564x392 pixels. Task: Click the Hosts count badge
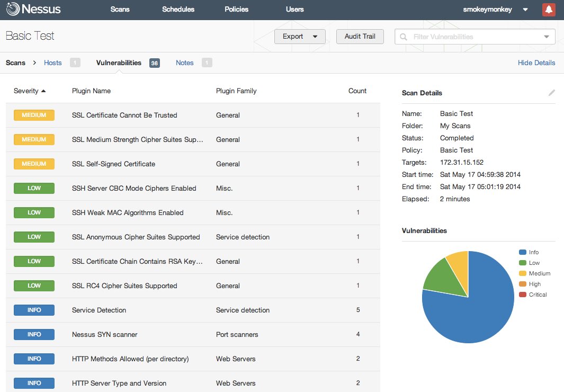(75, 63)
